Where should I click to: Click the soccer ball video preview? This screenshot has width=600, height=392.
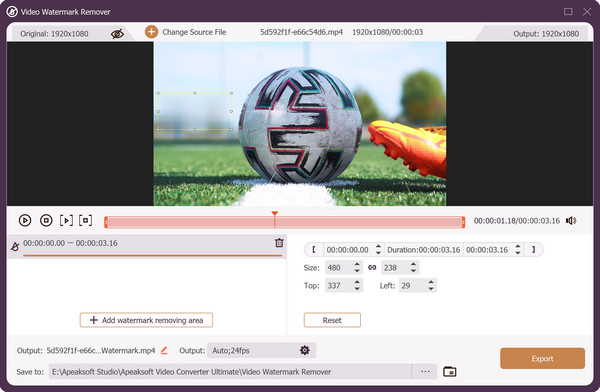pos(300,124)
